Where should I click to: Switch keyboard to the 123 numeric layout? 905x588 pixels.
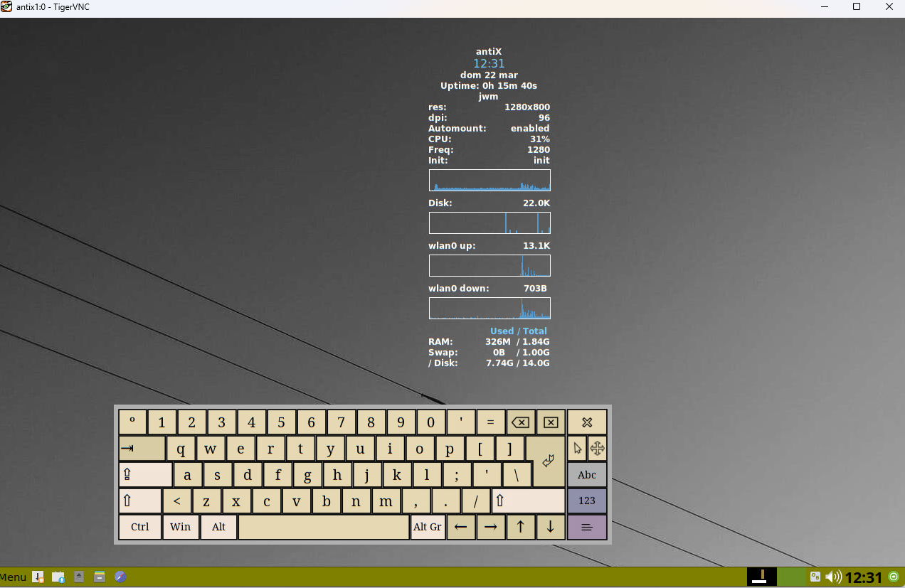(586, 501)
